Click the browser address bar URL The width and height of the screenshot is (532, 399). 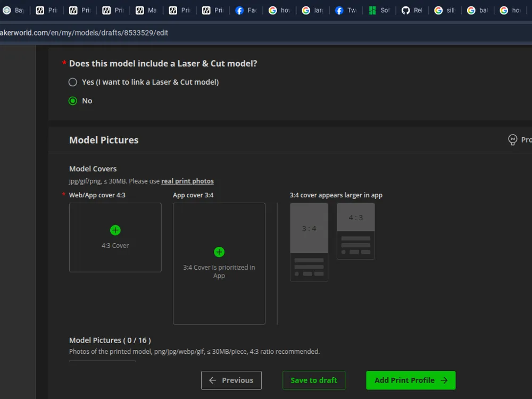point(84,32)
